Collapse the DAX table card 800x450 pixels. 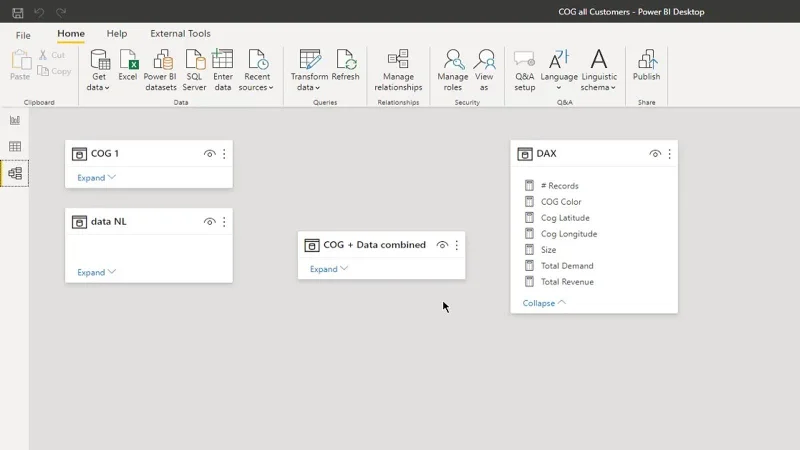pyautogui.click(x=544, y=303)
